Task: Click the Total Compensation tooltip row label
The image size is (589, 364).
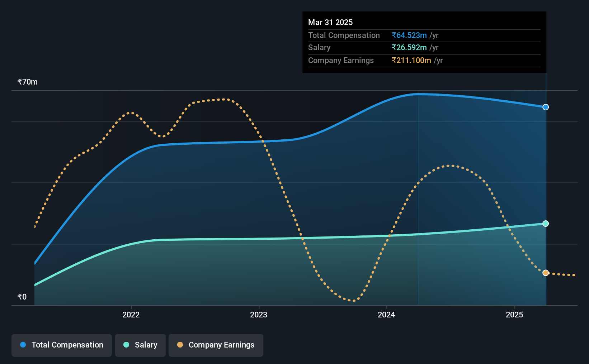Action: (344, 35)
